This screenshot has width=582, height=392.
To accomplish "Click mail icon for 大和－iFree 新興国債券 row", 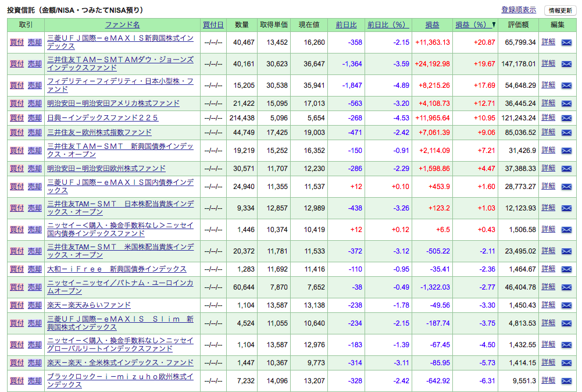I will (x=566, y=269).
